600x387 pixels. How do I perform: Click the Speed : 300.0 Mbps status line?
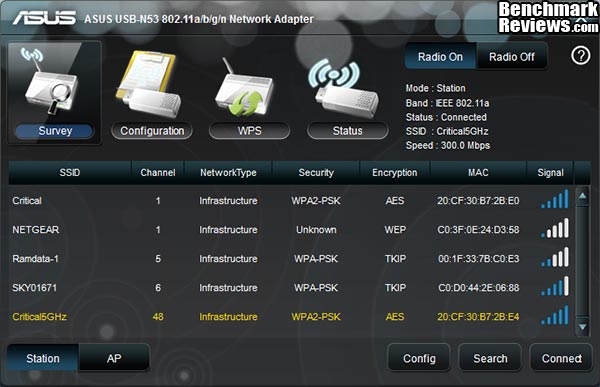pos(448,145)
